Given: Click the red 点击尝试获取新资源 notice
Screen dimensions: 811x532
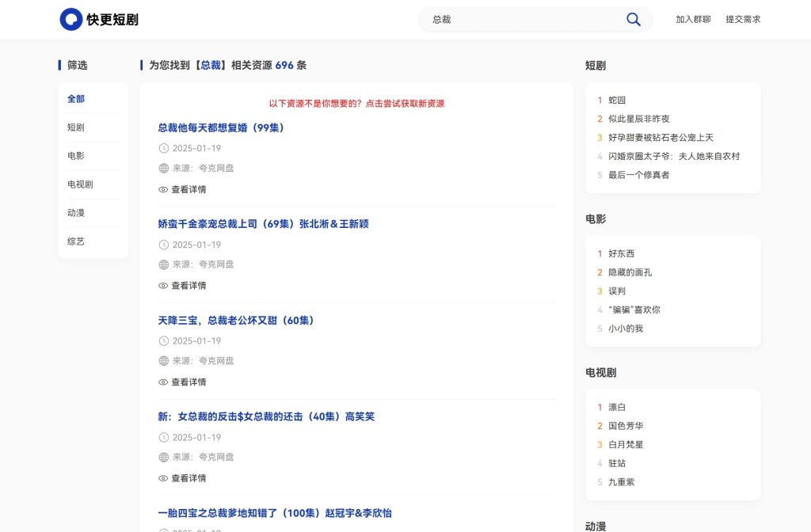Looking at the screenshot, I should coord(356,104).
